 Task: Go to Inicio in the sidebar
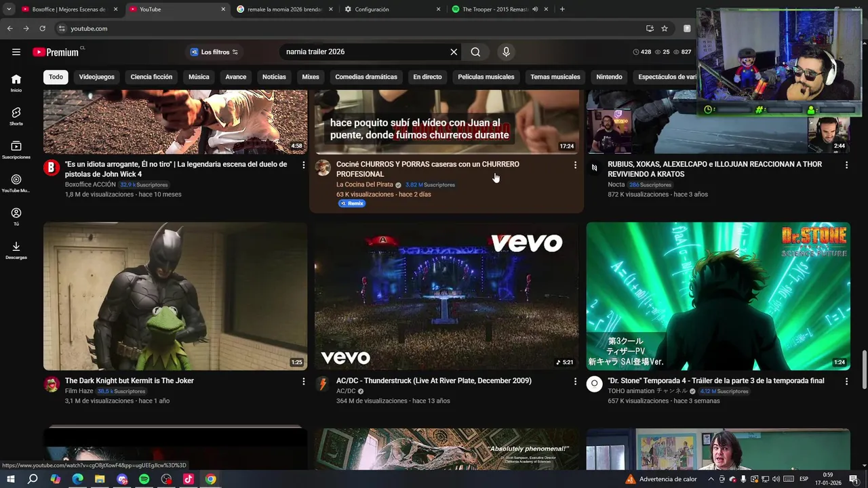[16, 83]
